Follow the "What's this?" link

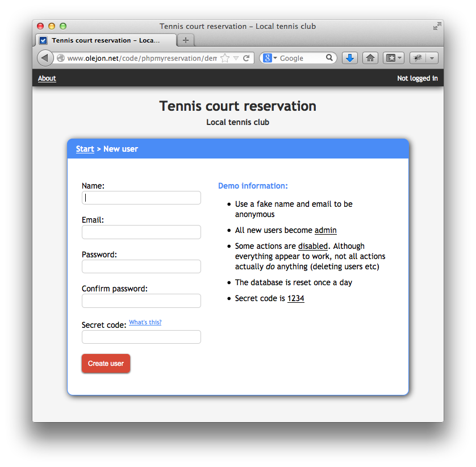coord(145,323)
